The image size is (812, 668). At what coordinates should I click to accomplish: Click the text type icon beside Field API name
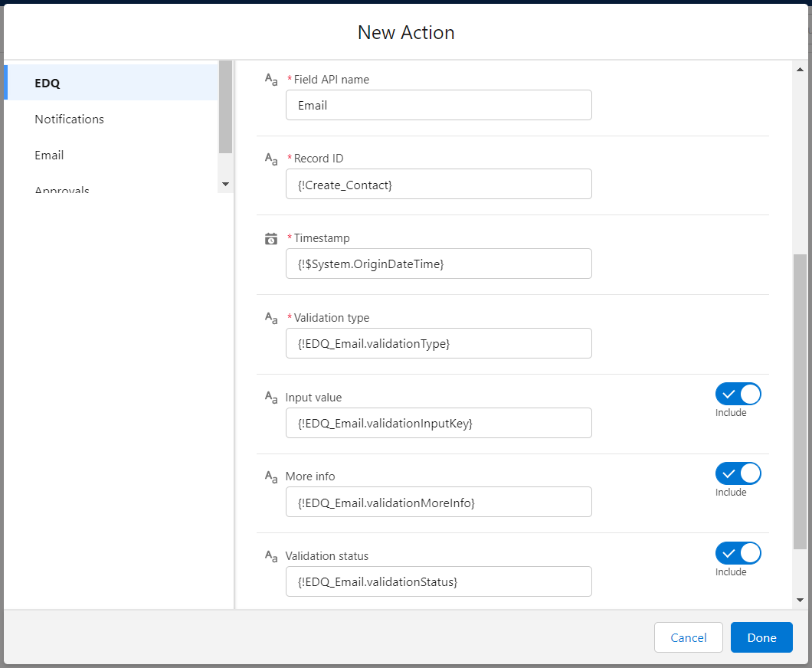point(271,80)
